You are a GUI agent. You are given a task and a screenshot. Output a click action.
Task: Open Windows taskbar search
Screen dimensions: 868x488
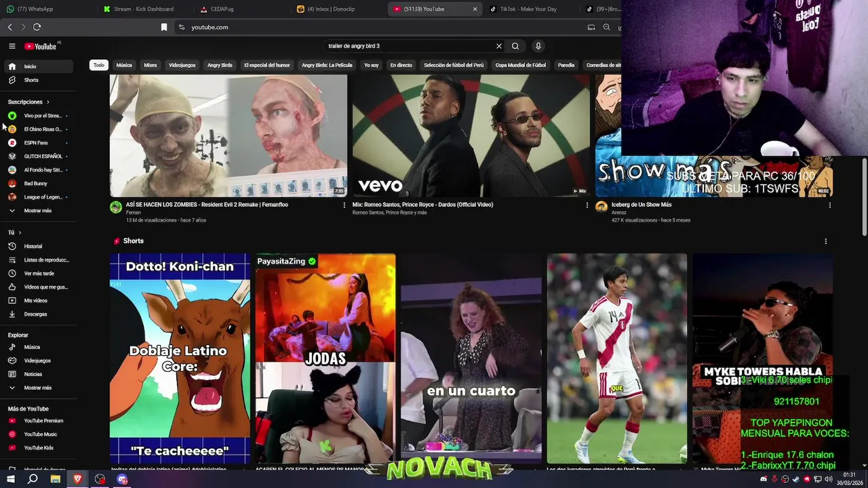pyautogui.click(x=33, y=479)
